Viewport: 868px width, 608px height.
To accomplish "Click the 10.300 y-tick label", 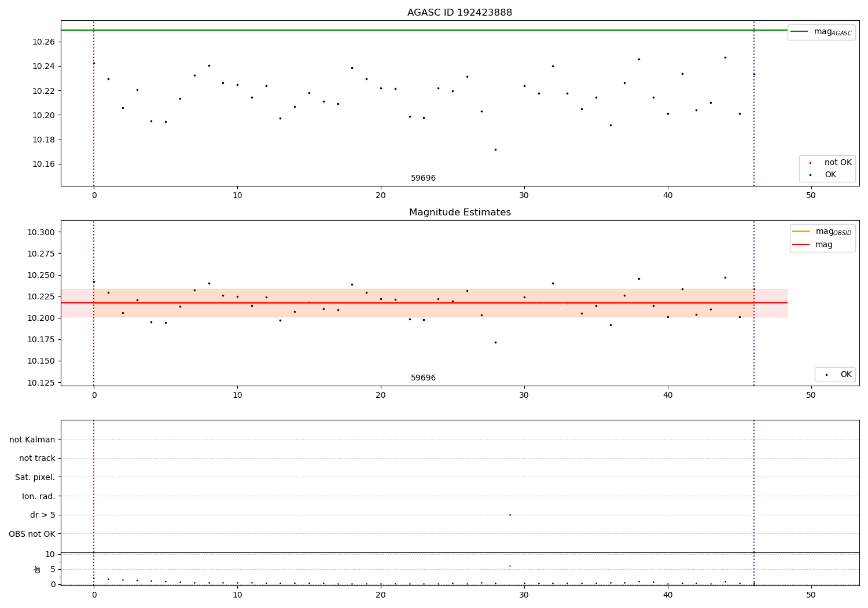I will click(x=41, y=232).
